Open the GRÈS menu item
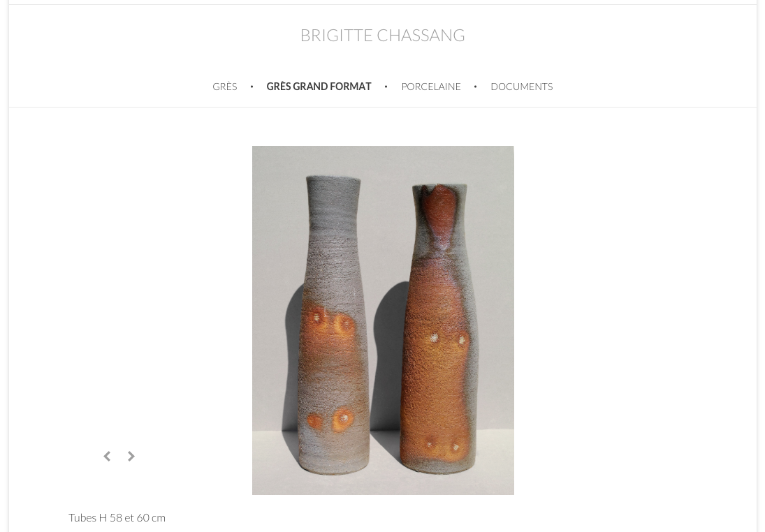This screenshot has width=765, height=532. pyautogui.click(x=225, y=87)
